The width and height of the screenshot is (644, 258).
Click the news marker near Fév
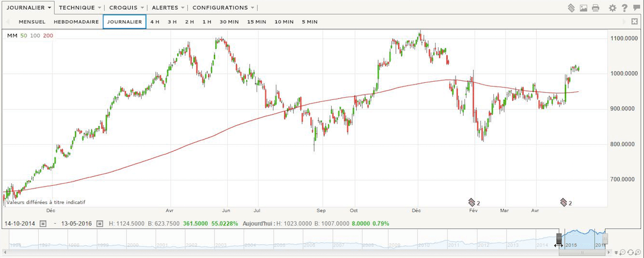pos(471,202)
